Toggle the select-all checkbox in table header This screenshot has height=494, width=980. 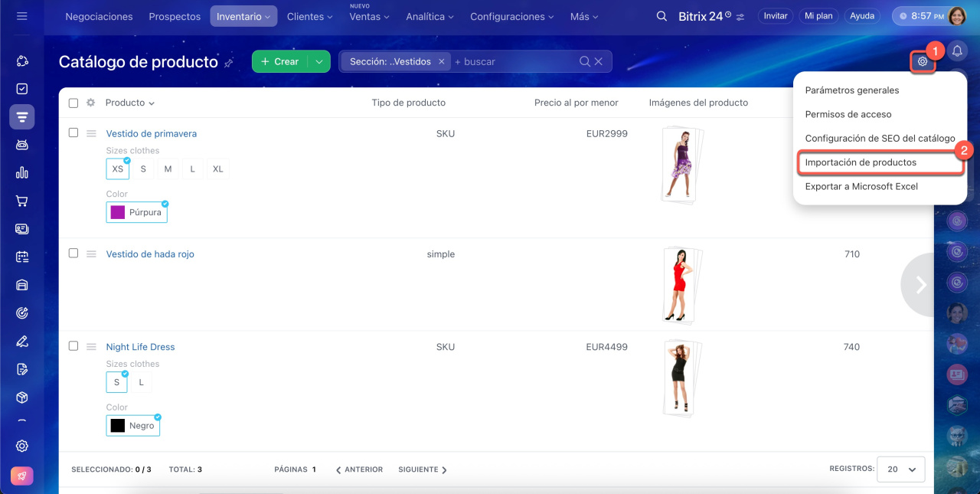tap(73, 103)
